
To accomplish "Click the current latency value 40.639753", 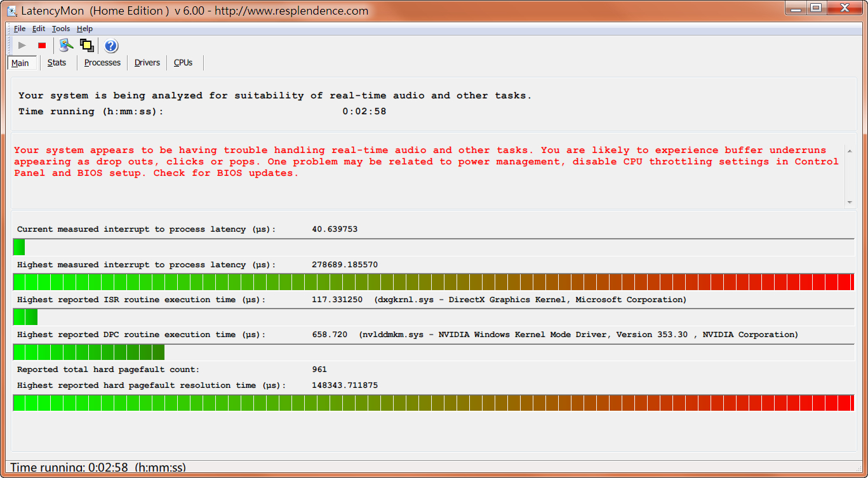I will tap(335, 229).
